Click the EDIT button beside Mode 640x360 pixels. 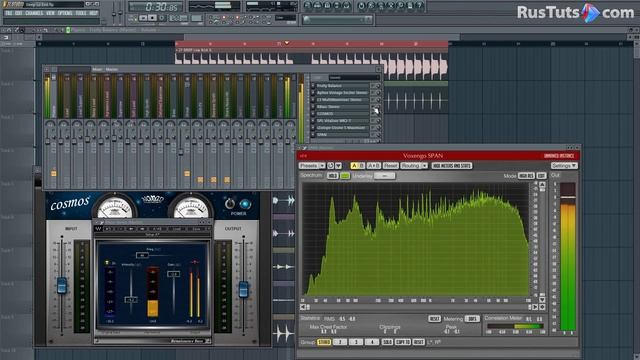pos(541,176)
